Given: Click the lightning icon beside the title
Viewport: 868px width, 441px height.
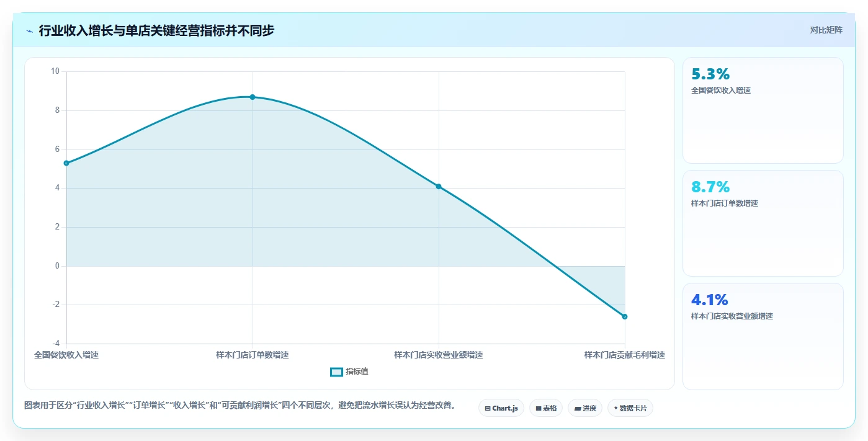Looking at the screenshot, I should click(30, 30).
